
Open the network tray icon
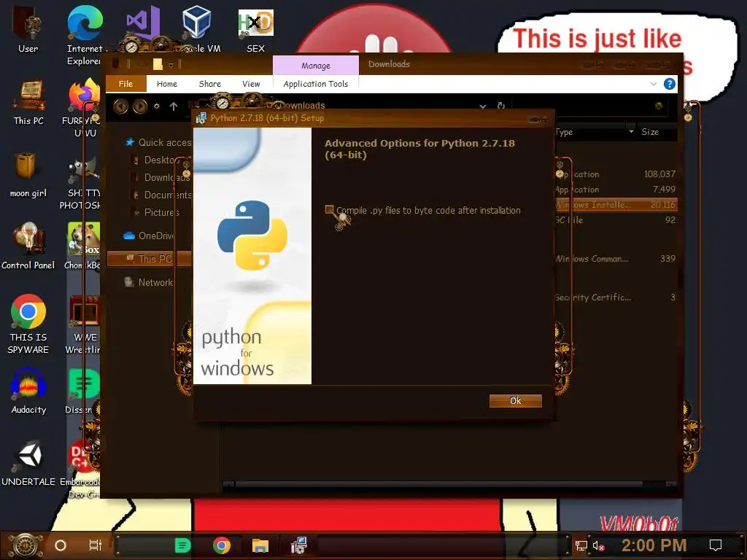[x=581, y=545]
